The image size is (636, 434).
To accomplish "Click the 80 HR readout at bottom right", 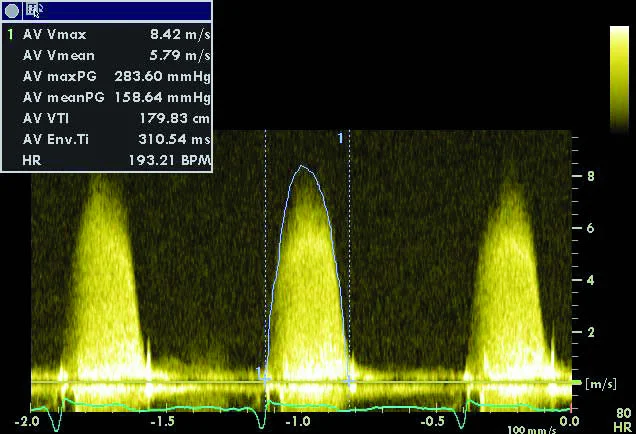I will click(x=623, y=420).
